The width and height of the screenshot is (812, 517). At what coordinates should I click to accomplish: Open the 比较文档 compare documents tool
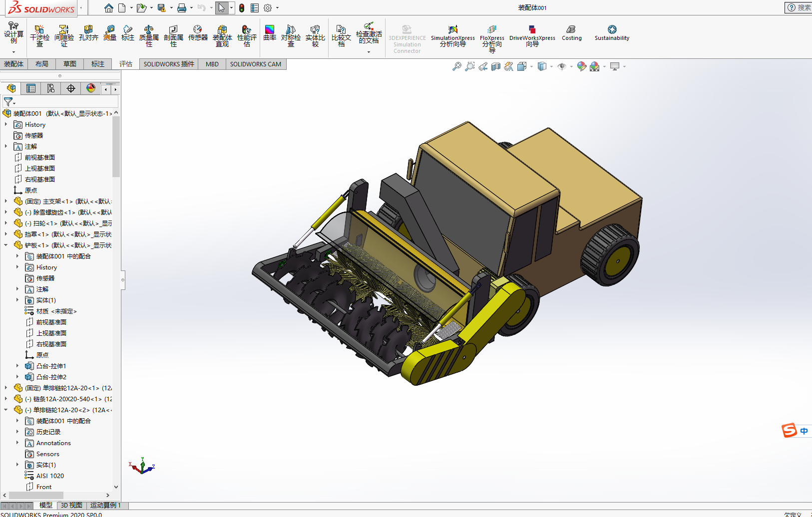click(342, 36)
